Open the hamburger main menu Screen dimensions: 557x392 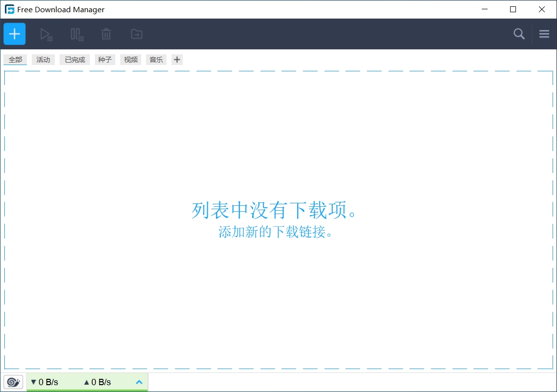pyautogui.click(x=544, y=34)
